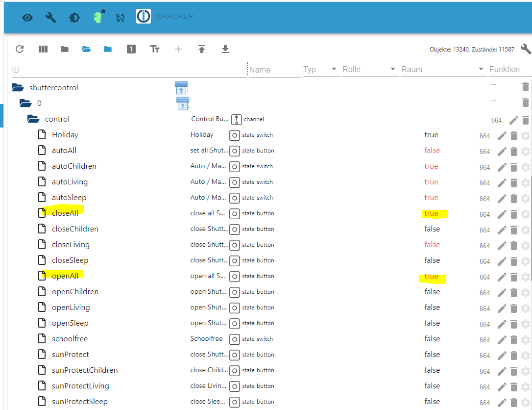Screen dimensions: 532x410
Task: Click the state icon of autoSleep
Action: point(235,198)
